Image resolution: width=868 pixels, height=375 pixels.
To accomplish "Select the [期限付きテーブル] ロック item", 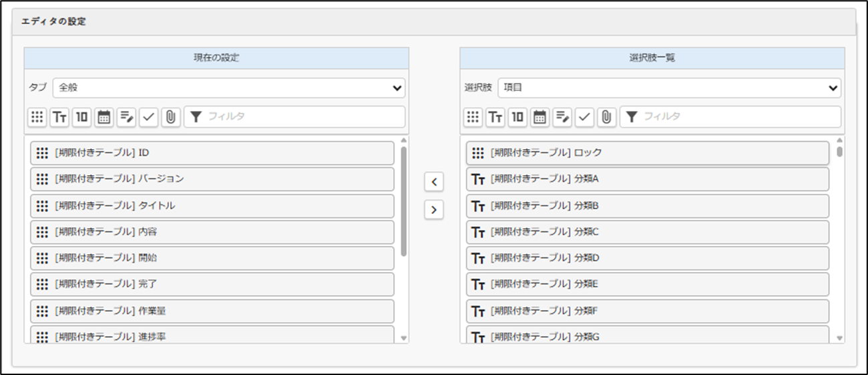I will 647,153.
